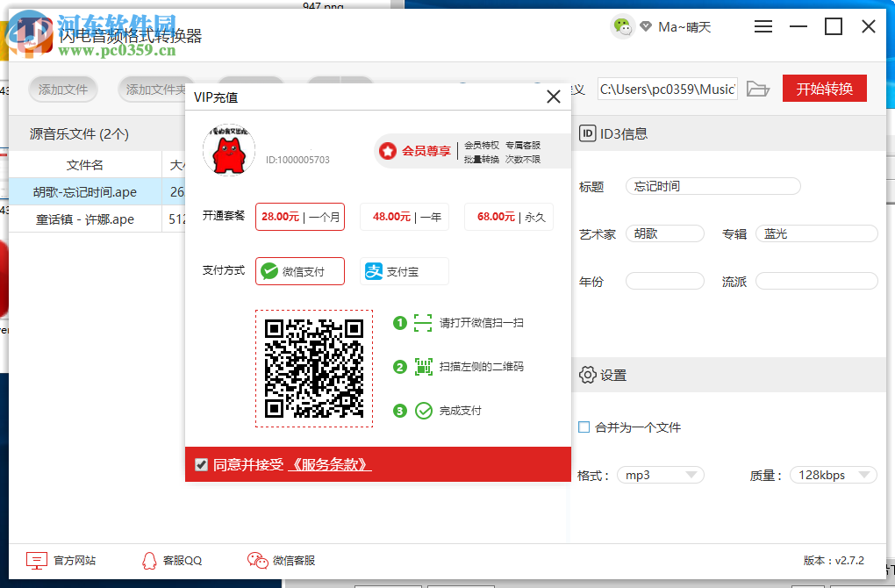Image resolution: width=895 pixels, height=588 pixels.
Task: Choose 微信支付 payment method
Action: point(300,271)
